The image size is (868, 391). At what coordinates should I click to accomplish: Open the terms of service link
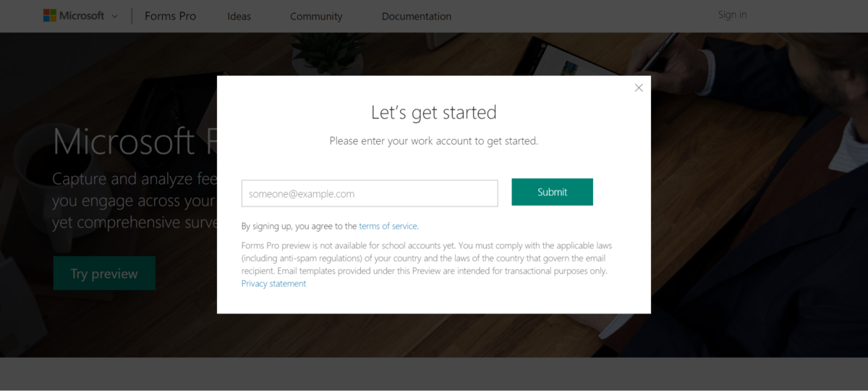(x=388, y=226)
